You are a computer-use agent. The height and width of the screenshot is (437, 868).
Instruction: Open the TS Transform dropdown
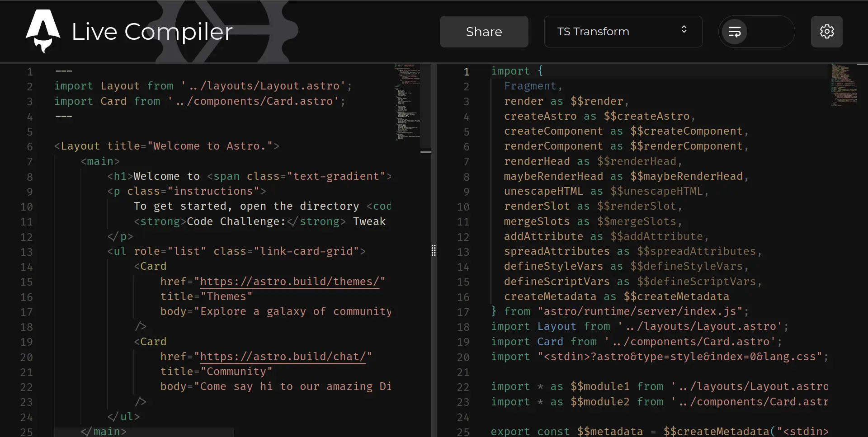[623, 32]
